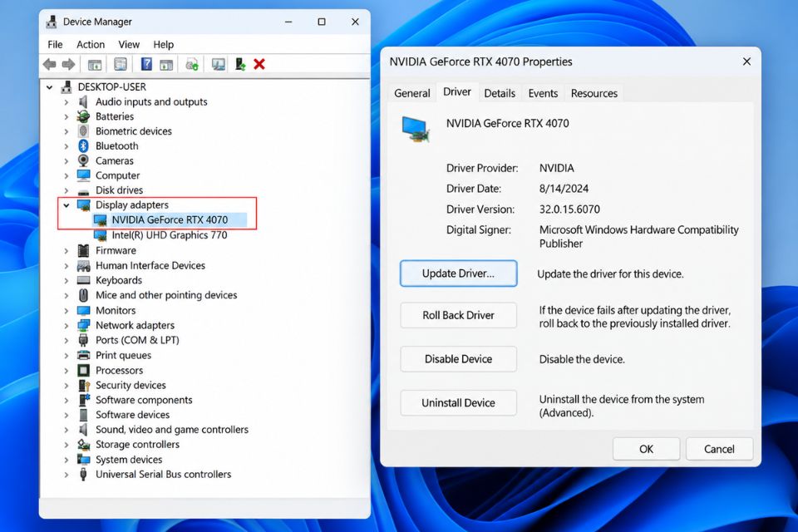Click the Security devices key icon
The height and width of the screenshot is (532, 798).
click(x=84, y=385)
